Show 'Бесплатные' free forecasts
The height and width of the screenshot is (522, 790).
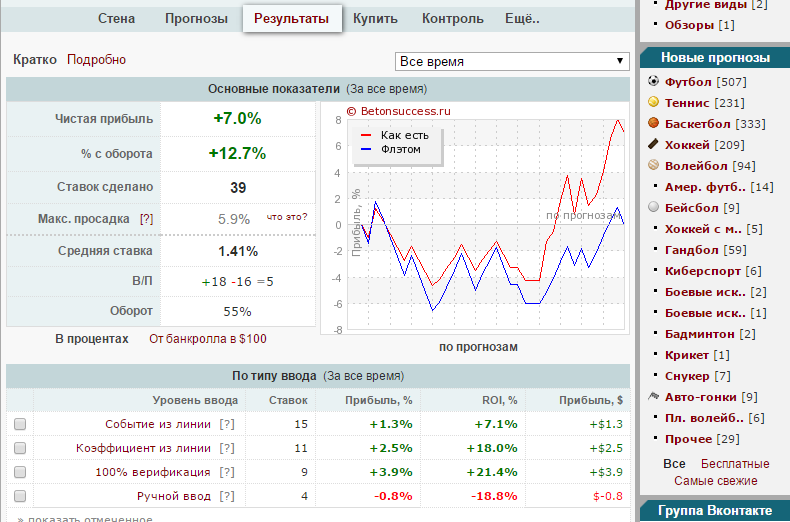tap(735, 464)
